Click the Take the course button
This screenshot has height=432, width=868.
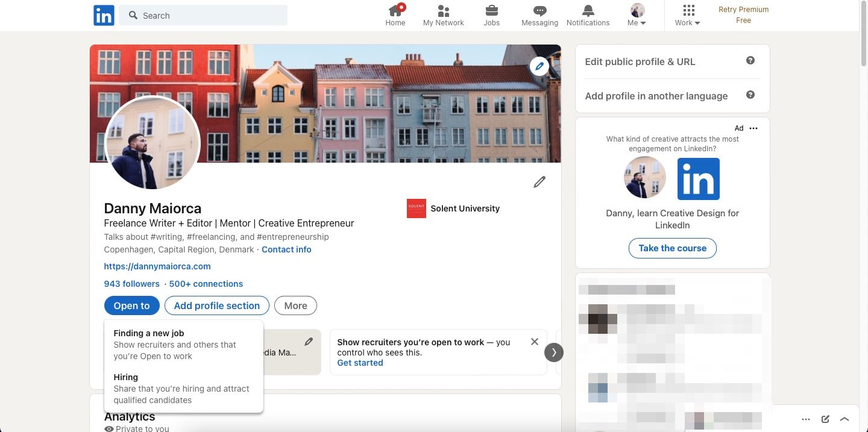coord(672,248)
